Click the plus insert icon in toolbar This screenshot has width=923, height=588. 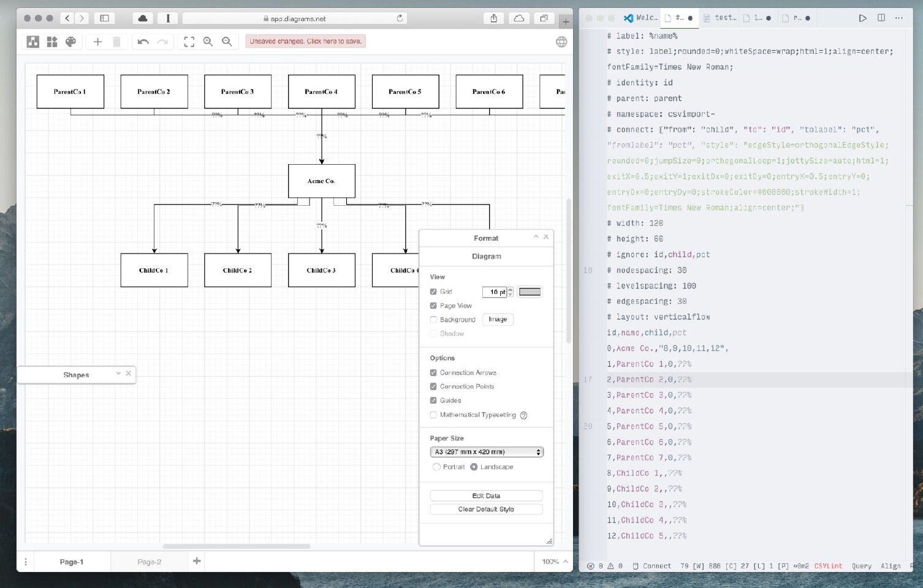coord(97,42)
